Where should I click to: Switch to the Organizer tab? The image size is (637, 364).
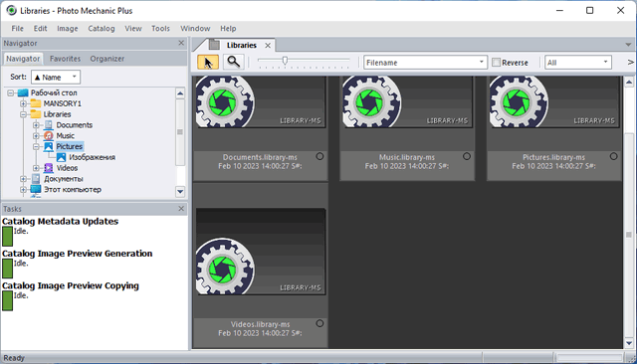107,59
